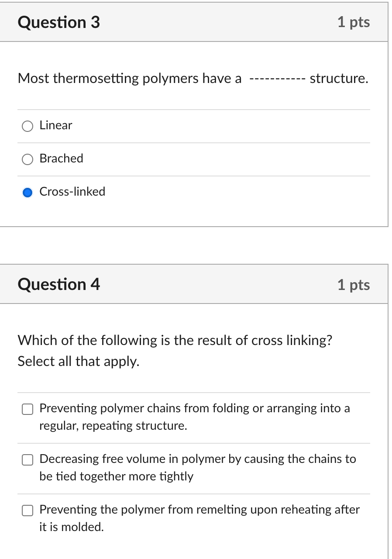Click the Brached answer row
392x559 pixels.
coord(175,159)
